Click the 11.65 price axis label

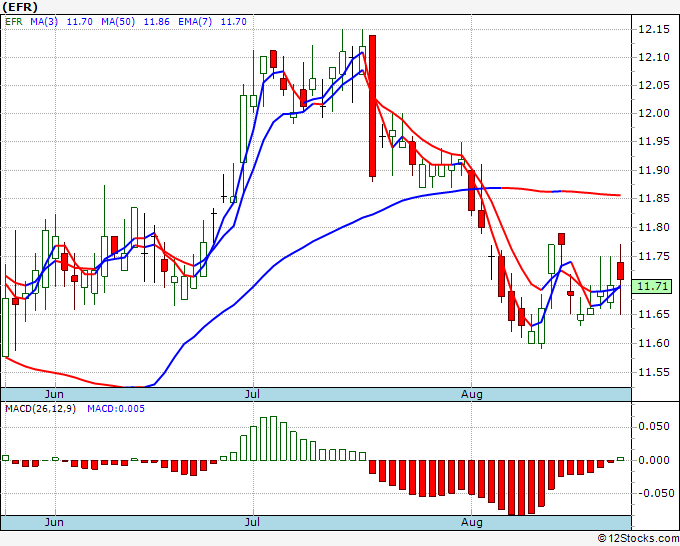click(x=654, y=314)
